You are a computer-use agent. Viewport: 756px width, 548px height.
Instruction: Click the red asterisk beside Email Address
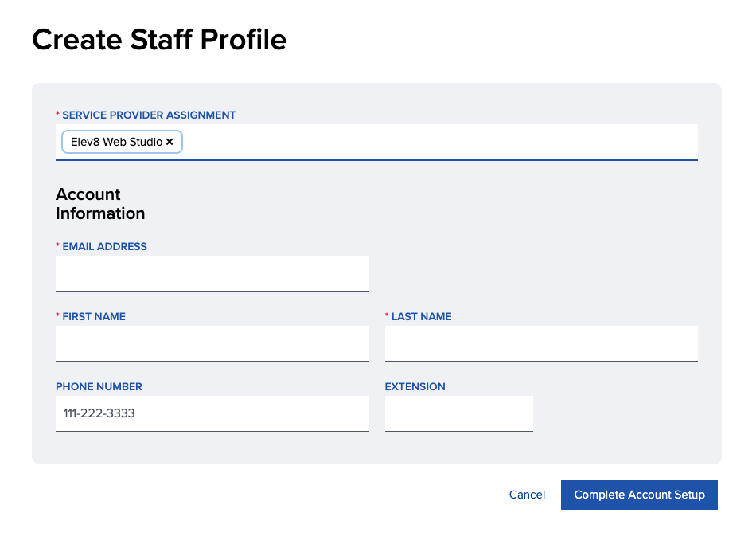[x=58, y=245]
